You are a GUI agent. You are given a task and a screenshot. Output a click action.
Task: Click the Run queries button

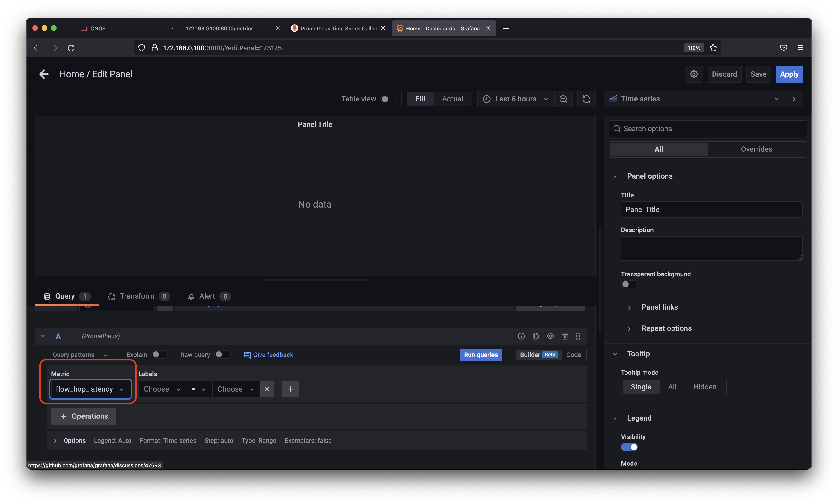pyautogui.click(x=481, y=354)
